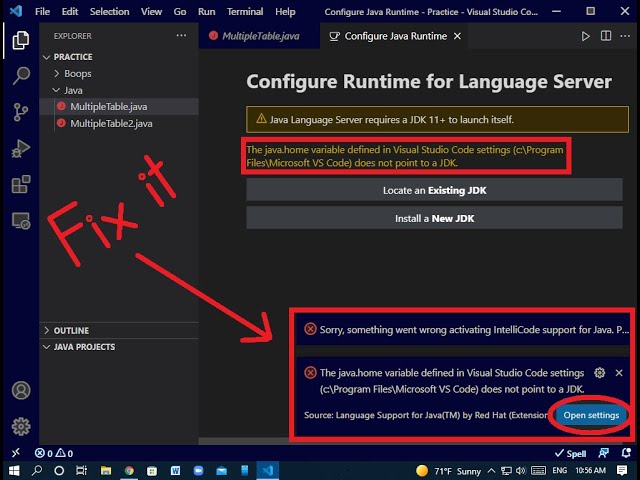This screenshot has height=480, width=640.
Task: Open the Terminal menu
Action: pos(245,11)
